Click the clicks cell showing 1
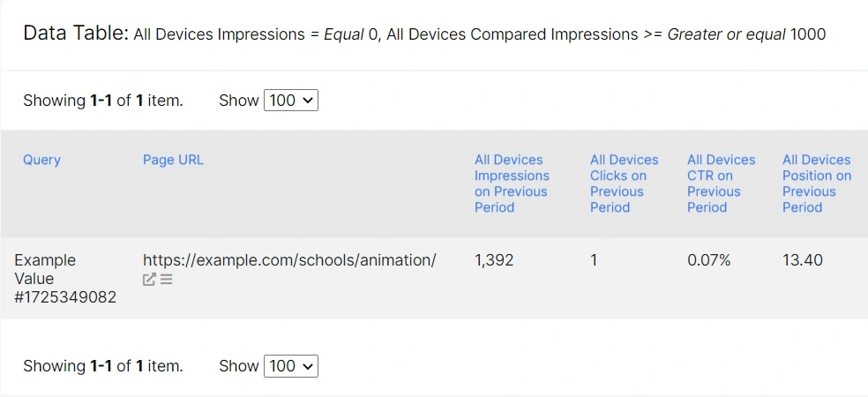This screenshot has width=868, height=397. (594, 260)
